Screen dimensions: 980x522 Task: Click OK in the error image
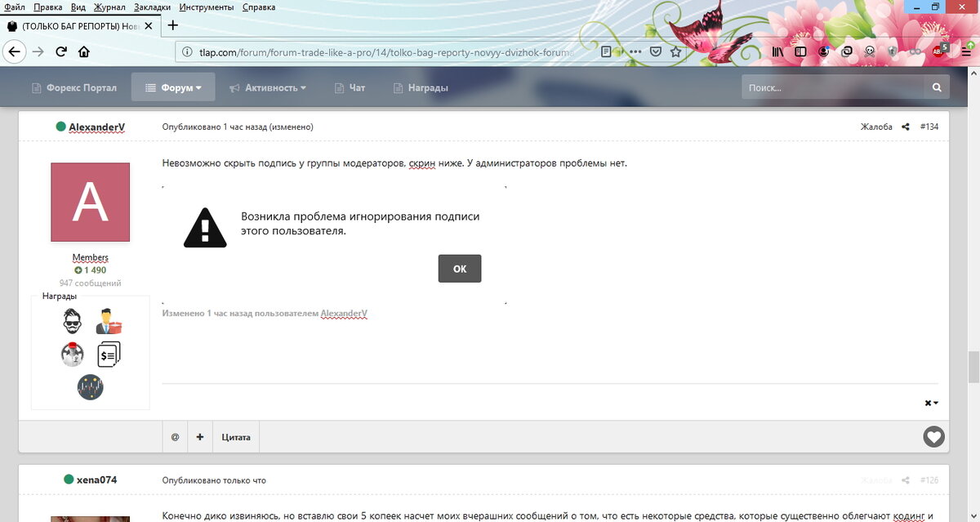[x=460, y=269]
